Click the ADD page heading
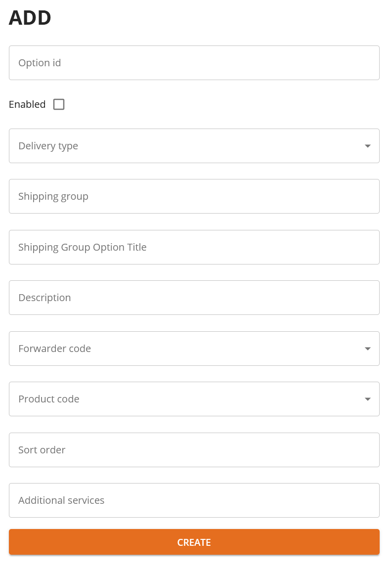392x573 pixels. coord(30,18)
